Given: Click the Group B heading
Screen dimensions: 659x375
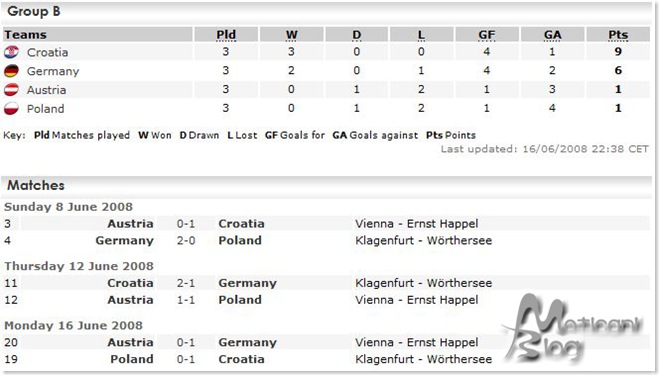Looking at the screenshot, I should (x=34, y=11).
